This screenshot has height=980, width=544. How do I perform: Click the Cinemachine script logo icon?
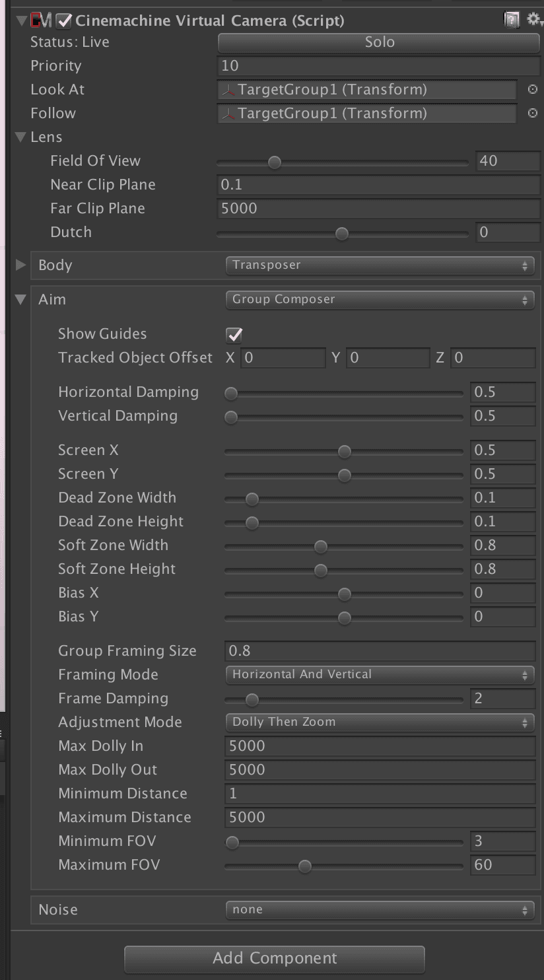tap(42, 20)
